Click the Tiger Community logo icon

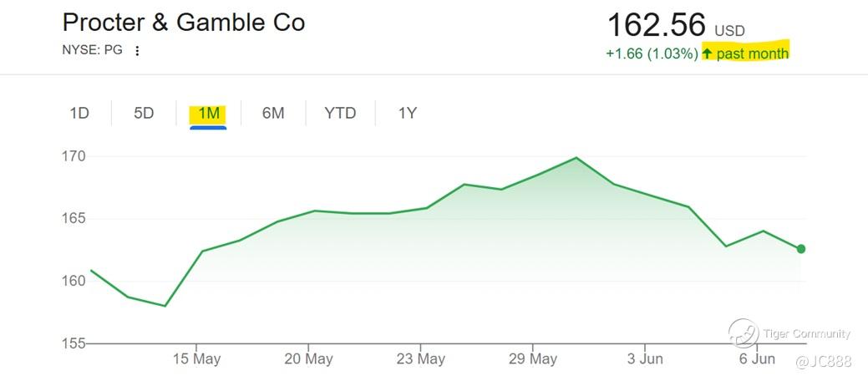(x=743, y=333)
